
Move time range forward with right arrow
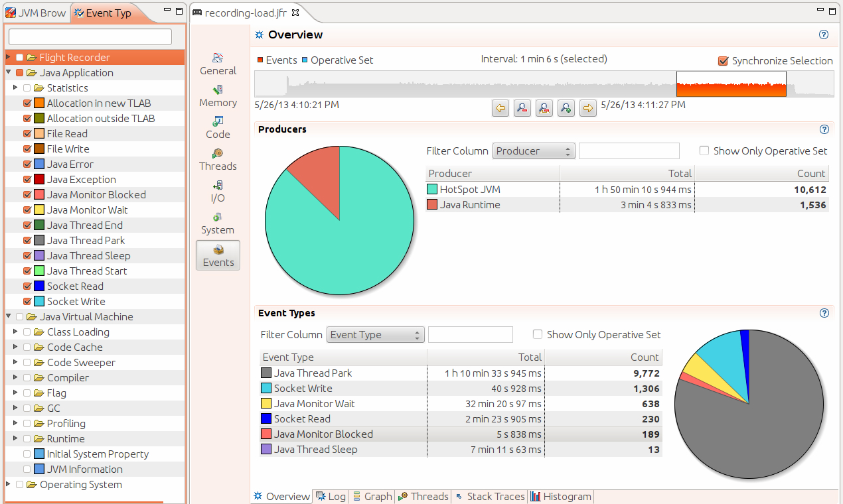[588, 107]
